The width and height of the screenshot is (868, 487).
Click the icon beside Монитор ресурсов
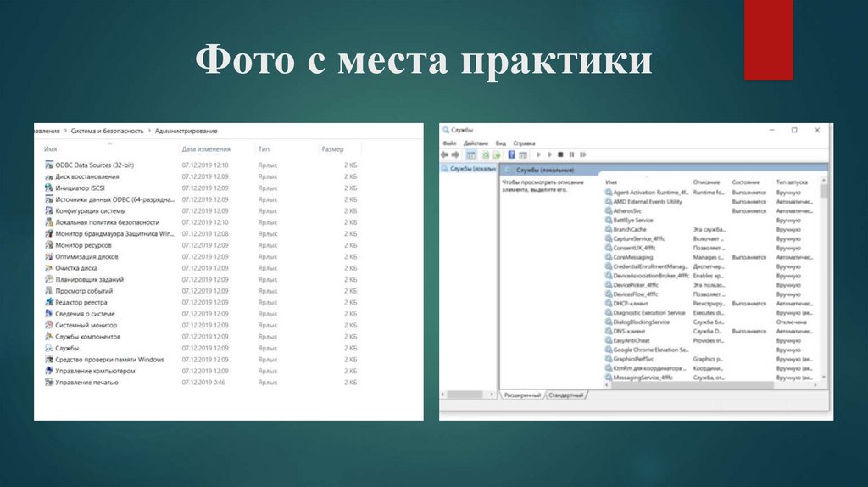coord(49,245)
